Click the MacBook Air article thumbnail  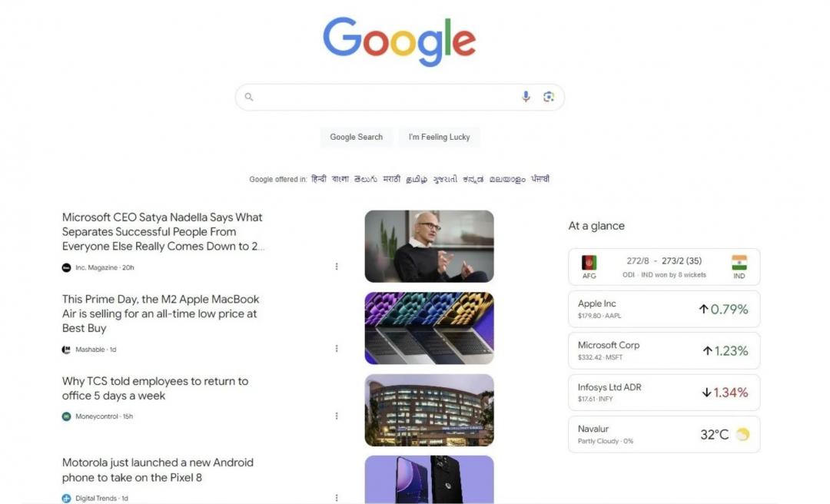[430, 328]
